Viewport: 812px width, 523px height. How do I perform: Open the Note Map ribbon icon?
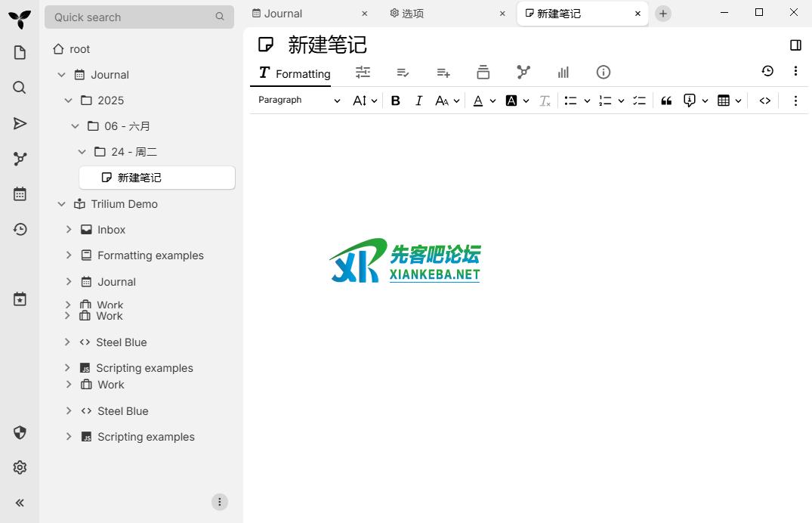[x=523, y=73]
